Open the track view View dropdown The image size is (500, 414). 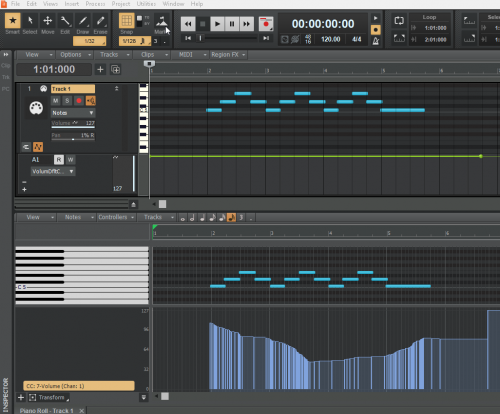tap(36, 55)
